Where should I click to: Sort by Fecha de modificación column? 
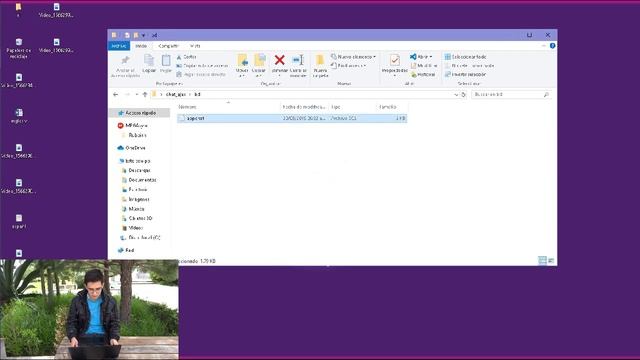[304, 107]
